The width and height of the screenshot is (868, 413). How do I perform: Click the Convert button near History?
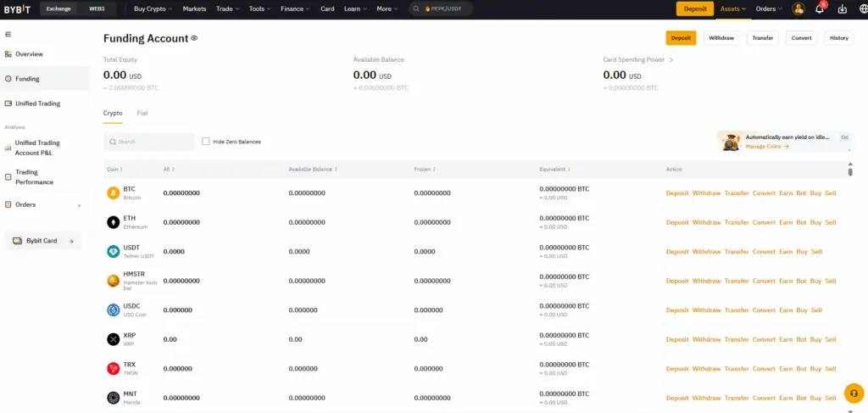(x=801, y=38)
